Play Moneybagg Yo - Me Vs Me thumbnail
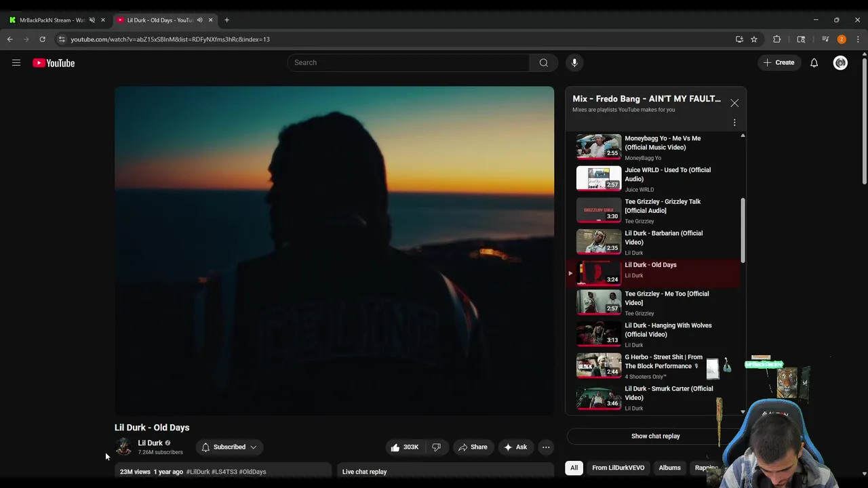The image size is (868, 488). pyautogui.click(x=599, y=146)
